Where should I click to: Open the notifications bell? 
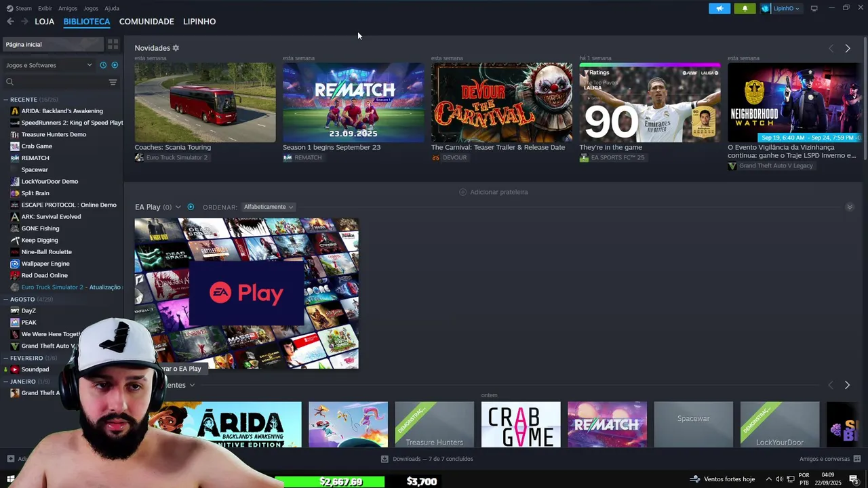tap(745, 8)
